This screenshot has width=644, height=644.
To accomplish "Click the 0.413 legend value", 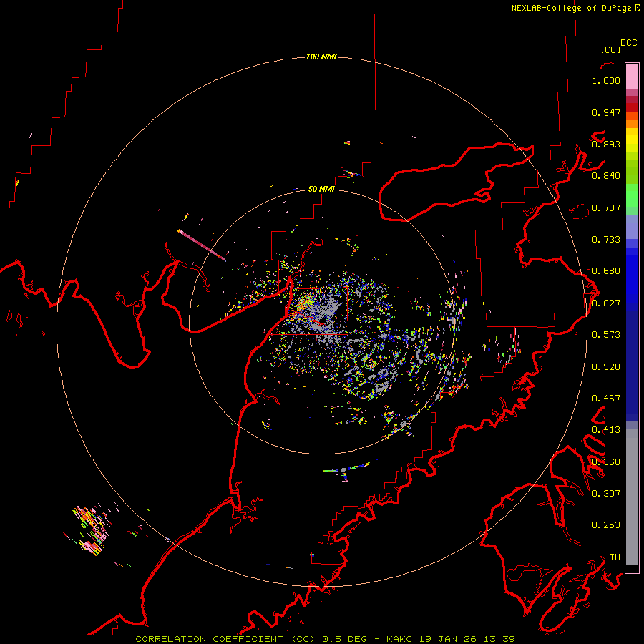I will tap(606, 430).
